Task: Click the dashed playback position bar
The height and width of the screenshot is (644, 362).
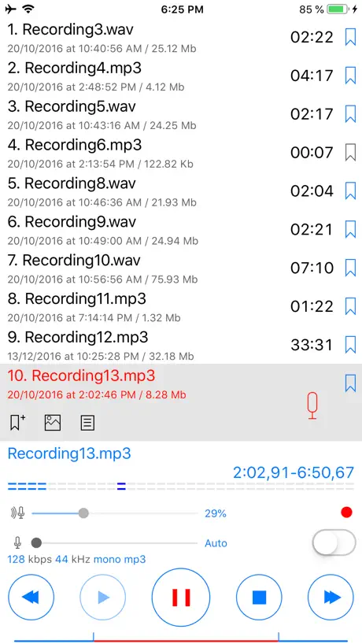Action: click(180, 487)
